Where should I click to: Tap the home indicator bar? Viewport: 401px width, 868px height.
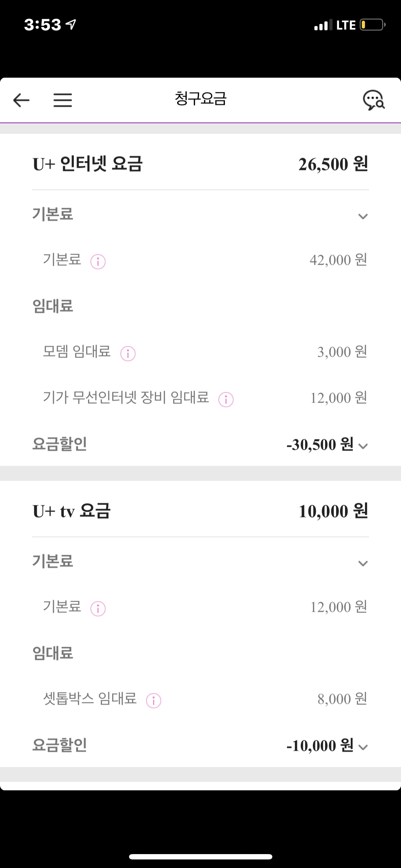pyautogui.click(x=200, y=857)
